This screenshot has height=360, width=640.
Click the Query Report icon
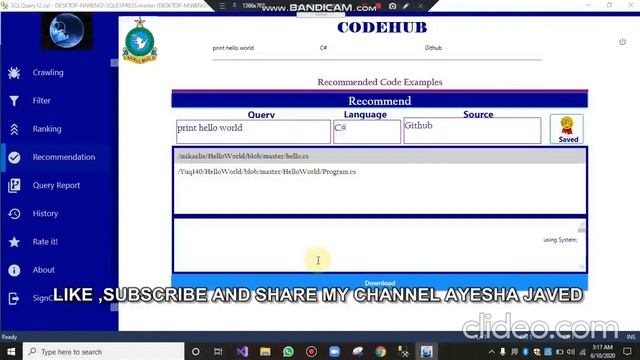pos(14,185)
